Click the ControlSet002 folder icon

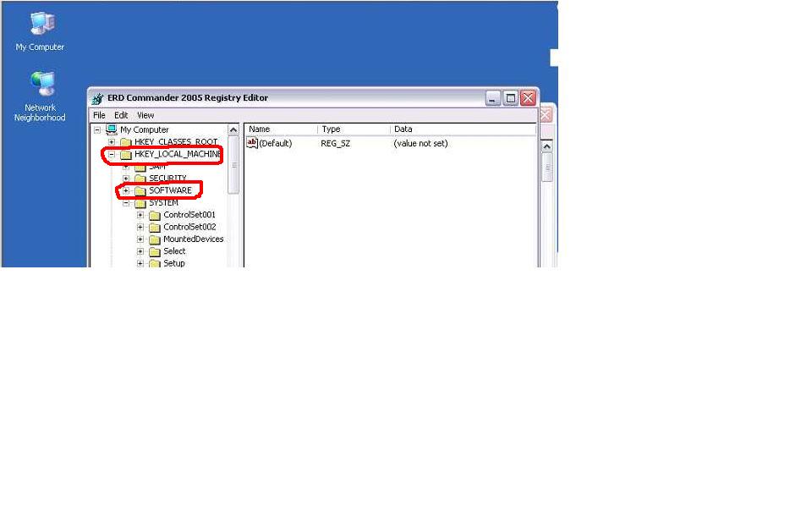coord(155,228)
